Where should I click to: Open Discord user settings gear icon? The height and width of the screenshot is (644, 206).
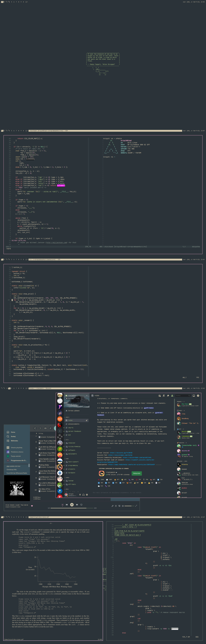[87, 494]
